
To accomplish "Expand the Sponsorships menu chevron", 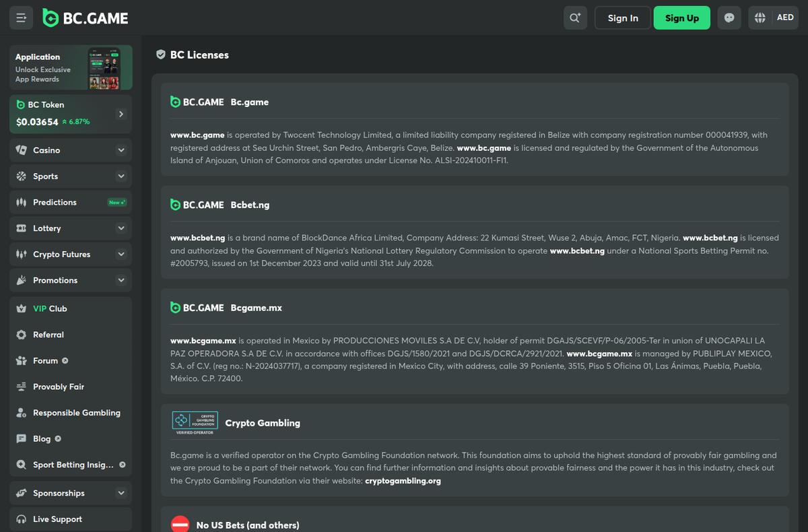I will pos(121,493).
